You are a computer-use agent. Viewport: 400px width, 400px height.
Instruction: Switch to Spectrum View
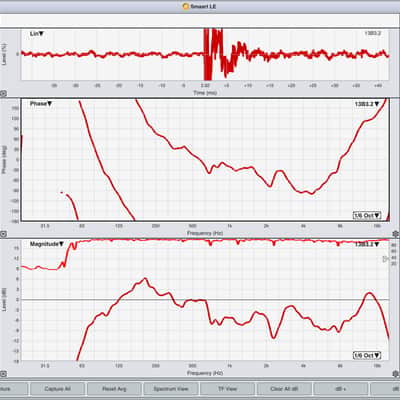click(x=171, y=389)
